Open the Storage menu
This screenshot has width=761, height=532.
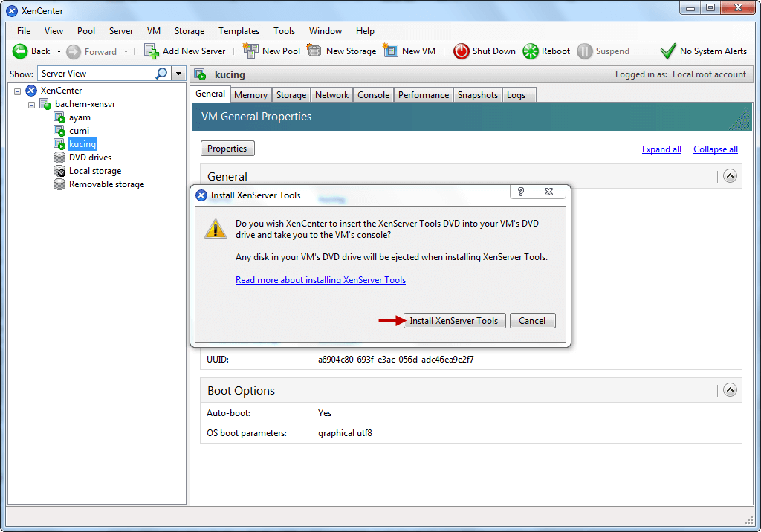pyautogui.click(x=190, y=31)
